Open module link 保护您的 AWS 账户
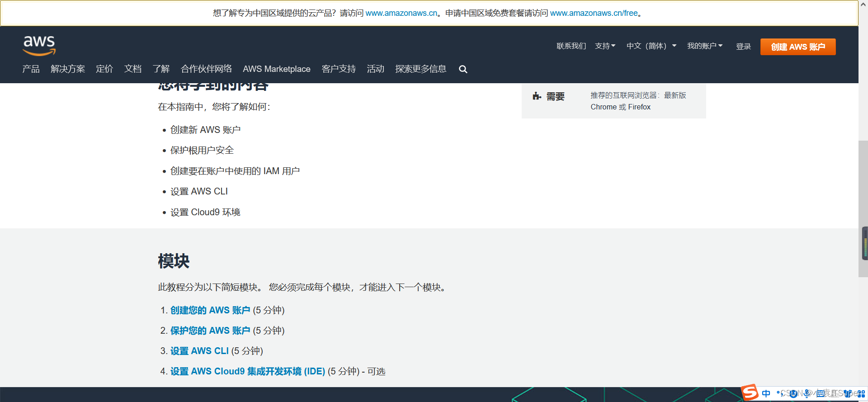 (x=210, y=331)
